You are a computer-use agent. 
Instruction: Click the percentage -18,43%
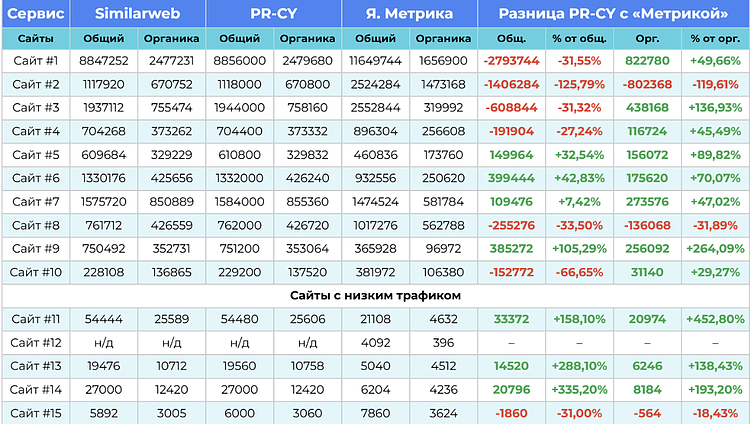click(716, 413)
